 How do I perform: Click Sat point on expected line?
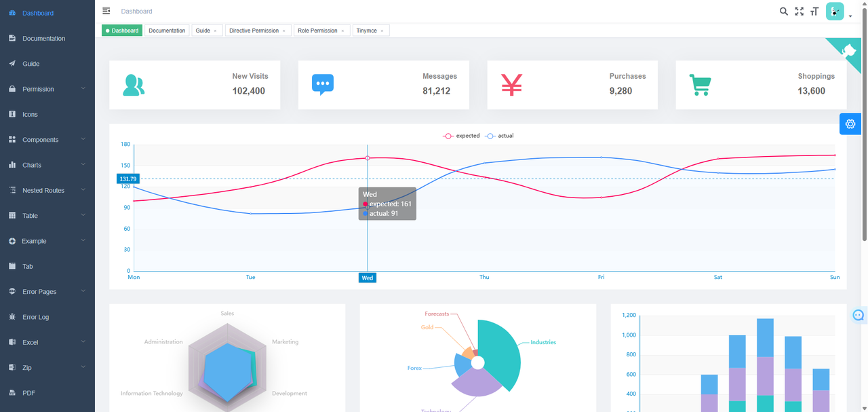(x=718, y=159)
